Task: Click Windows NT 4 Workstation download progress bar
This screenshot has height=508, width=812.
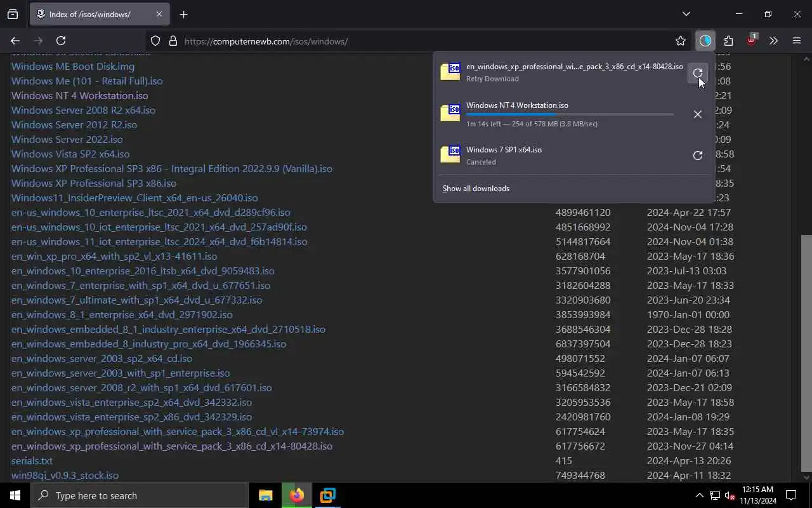Action: click(570, 115)
